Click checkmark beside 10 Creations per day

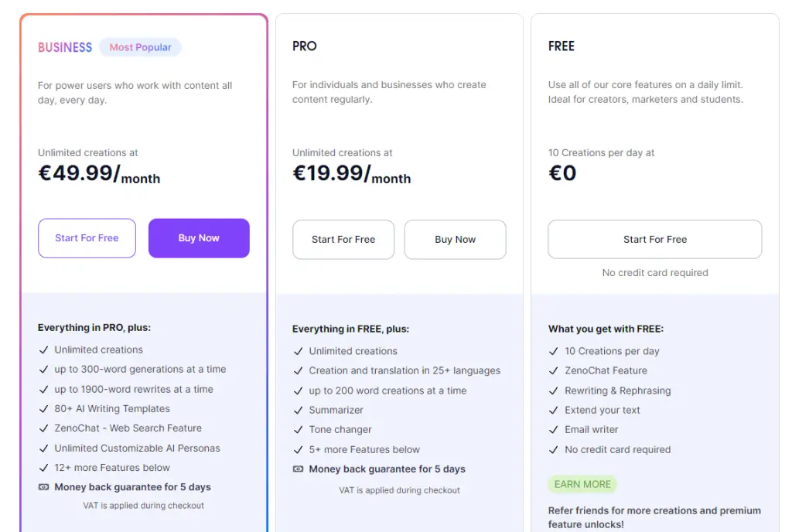tap(554, 351)
